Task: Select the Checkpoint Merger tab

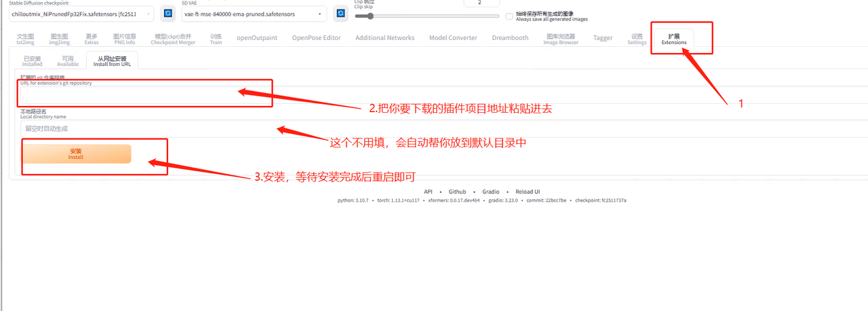Action: 172,39
